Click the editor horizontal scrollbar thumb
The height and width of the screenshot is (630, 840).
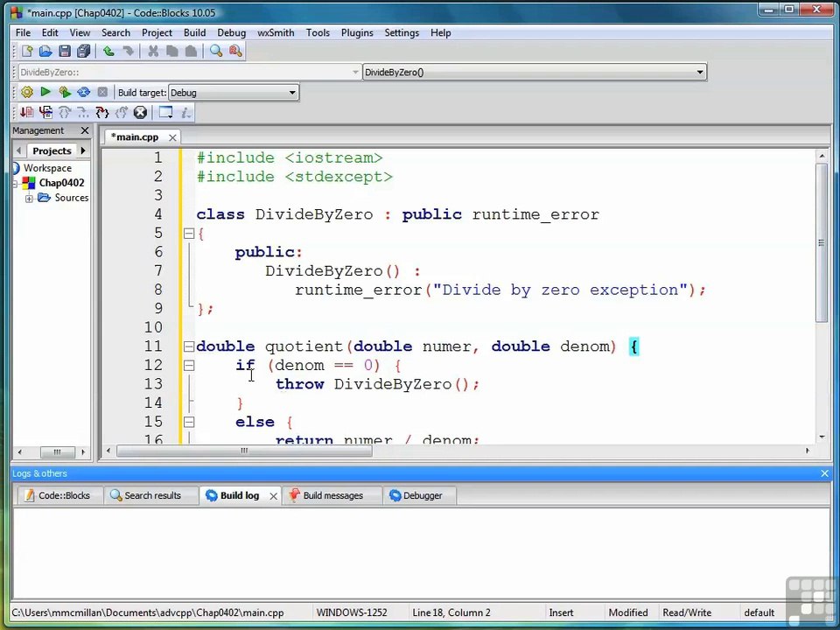[244, 451]
